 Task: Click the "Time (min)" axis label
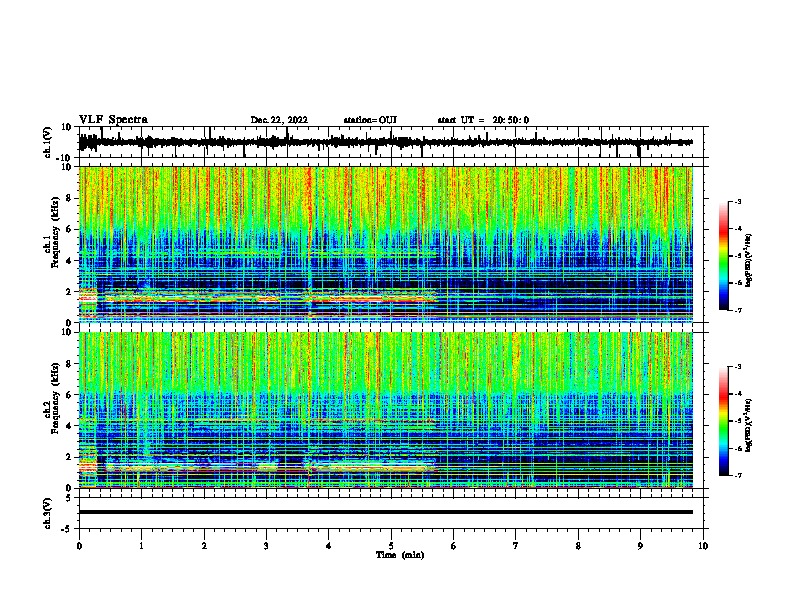400,555
